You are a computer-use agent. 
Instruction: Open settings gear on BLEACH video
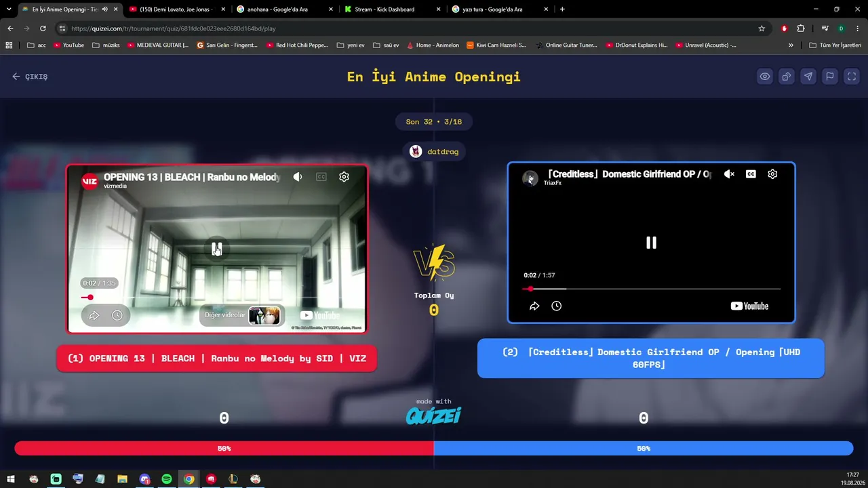pos(344,177)
